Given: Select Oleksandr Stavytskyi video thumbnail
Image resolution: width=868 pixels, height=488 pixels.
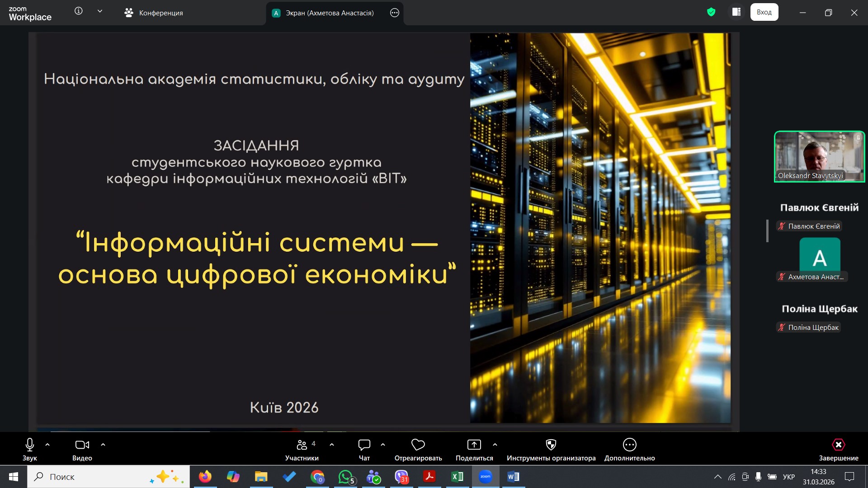Looking at the screenshot, I should pyautogui.click(x=819, y=156).
